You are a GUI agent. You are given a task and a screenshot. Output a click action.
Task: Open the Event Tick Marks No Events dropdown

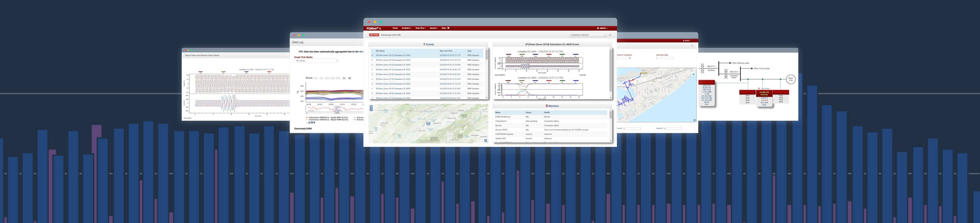(x=316, y=61)
